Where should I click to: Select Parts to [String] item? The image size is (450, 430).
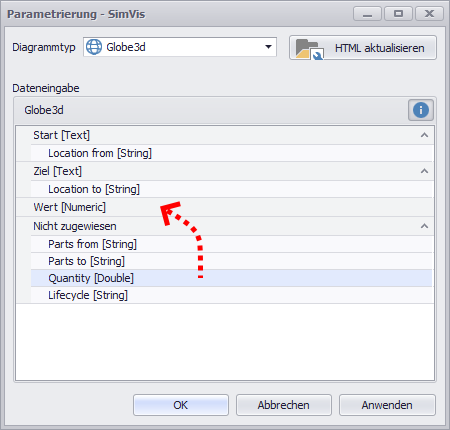pos(232,261)
